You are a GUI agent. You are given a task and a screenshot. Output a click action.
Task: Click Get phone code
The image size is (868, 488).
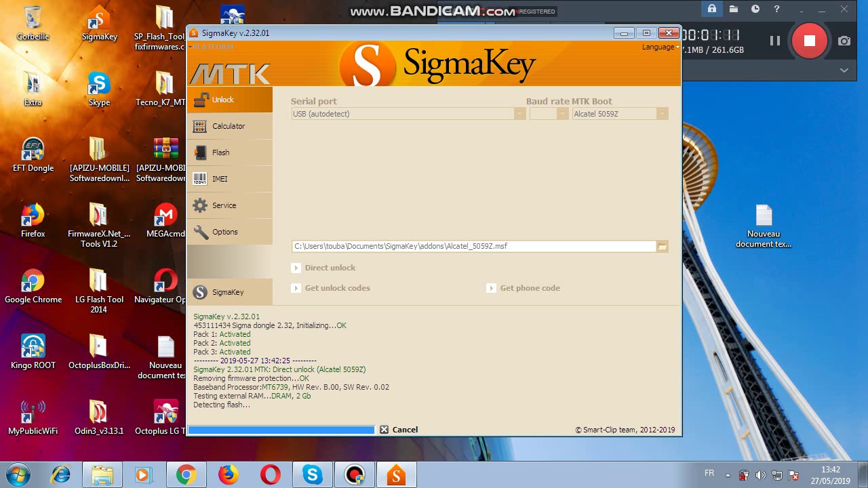coord(524,288)
